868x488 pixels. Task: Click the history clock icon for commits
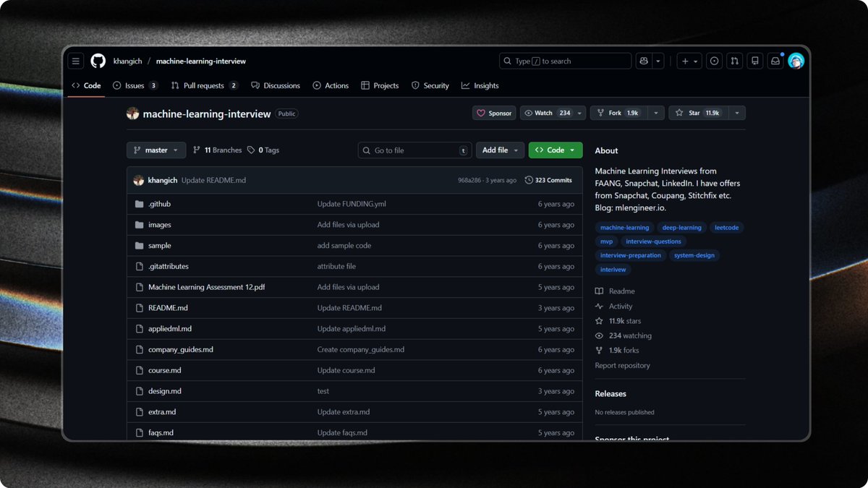click(529, 180)
